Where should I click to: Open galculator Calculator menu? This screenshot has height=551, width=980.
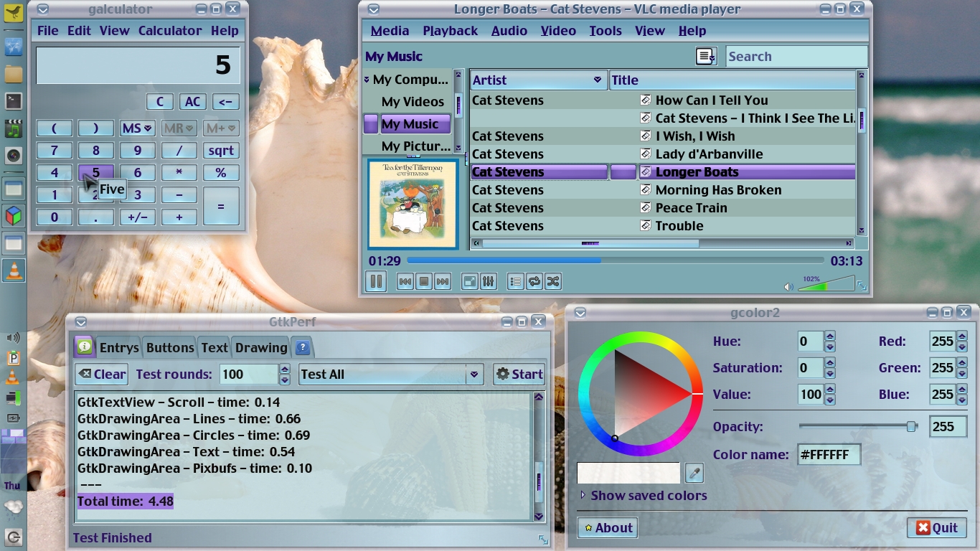pos(170,31)
